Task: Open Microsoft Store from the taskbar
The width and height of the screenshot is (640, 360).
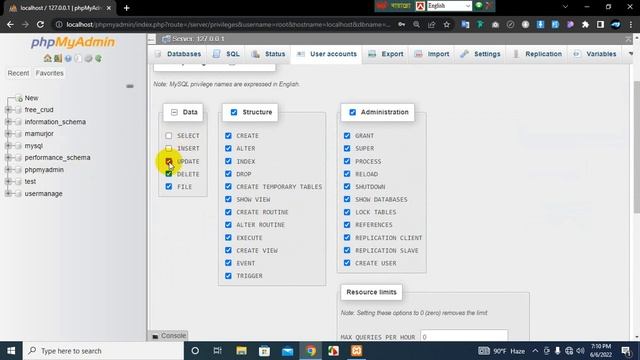Action: tap(264, 351)
